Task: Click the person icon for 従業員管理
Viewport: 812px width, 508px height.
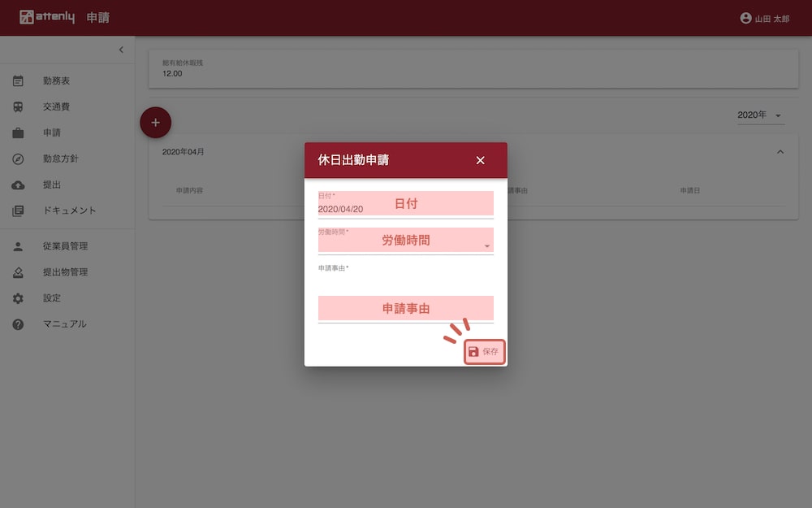Action: (x=18, y=247)
